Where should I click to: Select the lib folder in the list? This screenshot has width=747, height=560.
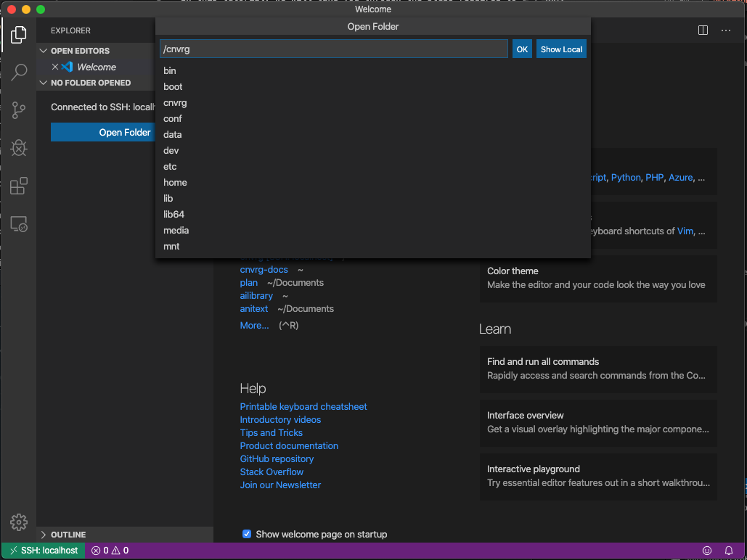pyautogui.click(x=373, y=198)
